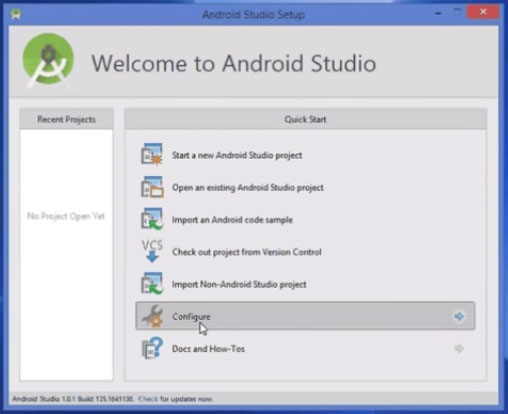Open the Docs and How-Tos label
The width and height of the screenshot is (508, 414).
tap(208, 349)
